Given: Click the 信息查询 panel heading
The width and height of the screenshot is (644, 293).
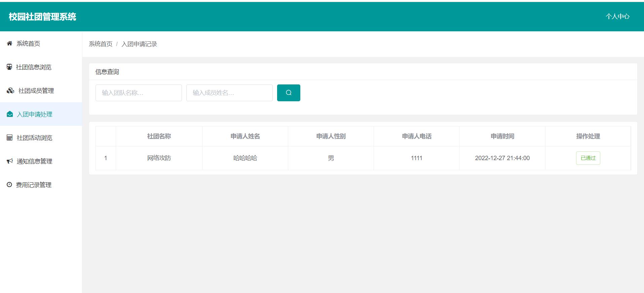Looking at the screenshot, I should 107,72.
